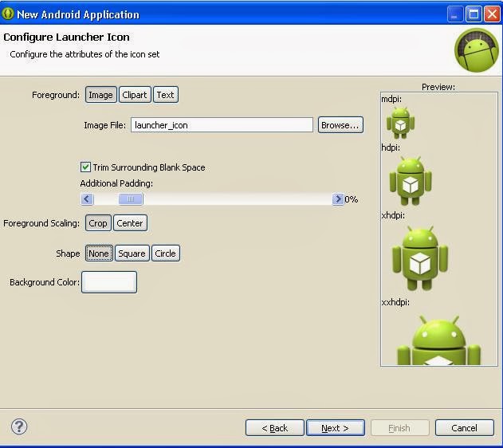Cancel the New Android Application wizard
This screenshot has width=503, height=448.
464,428
